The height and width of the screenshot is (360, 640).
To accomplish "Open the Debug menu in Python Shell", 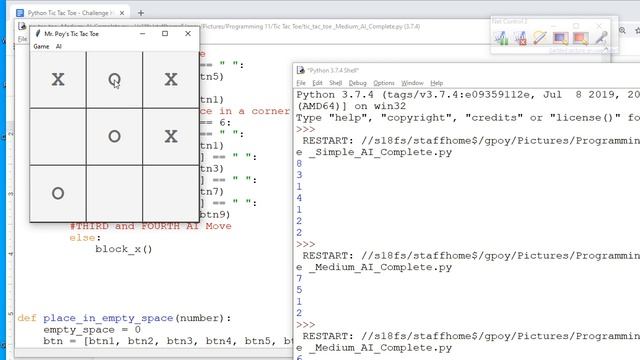I will (358, 83).
